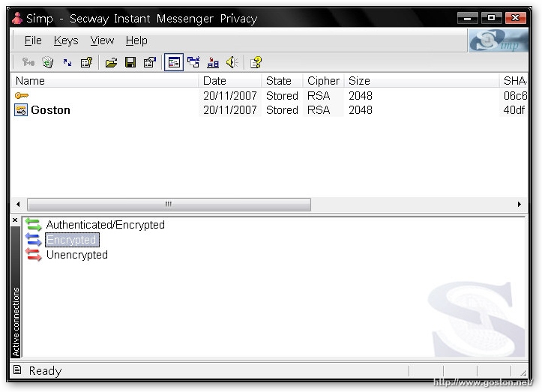Open a key file with folder icon
542x392 pixels.
click(111, 62)
